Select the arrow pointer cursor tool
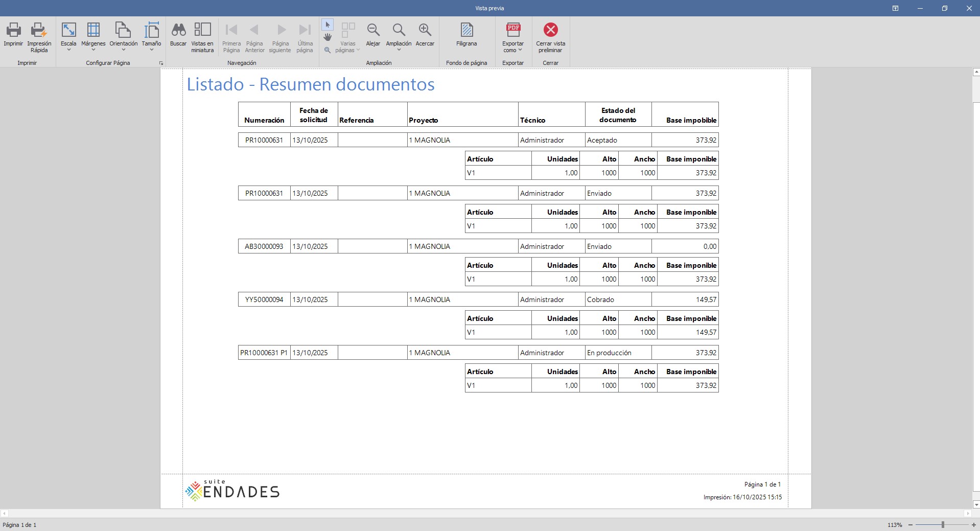The image size is (980, 531). point(328,25)
